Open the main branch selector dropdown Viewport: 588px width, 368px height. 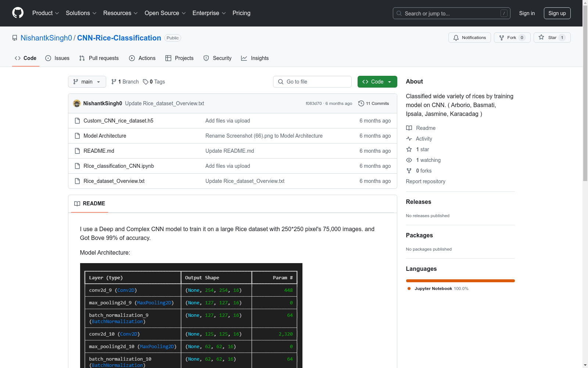(x=87, y=82)
